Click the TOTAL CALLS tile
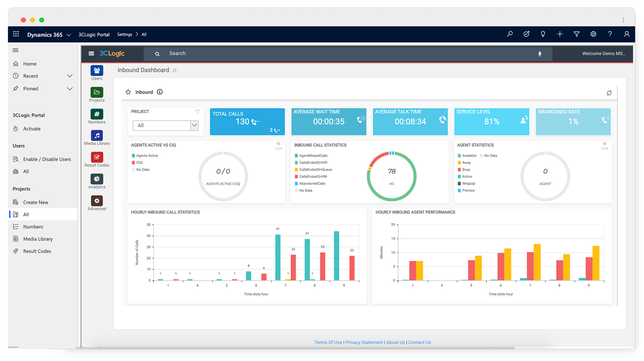This screenshot has height=361, width=644. 247,122
